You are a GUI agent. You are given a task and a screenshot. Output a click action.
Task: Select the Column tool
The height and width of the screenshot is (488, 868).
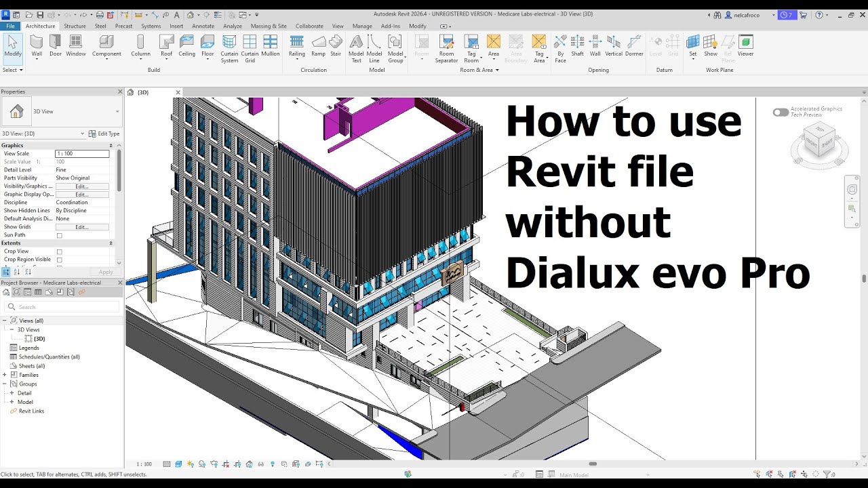tap(140, 45)
